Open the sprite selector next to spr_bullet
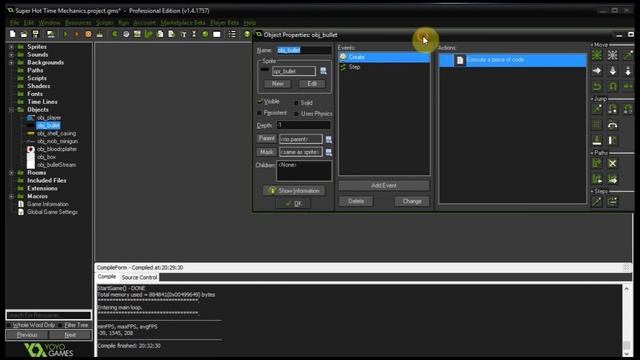The width and height of the screenshot is (640, 360). click(x=323, y=71)
